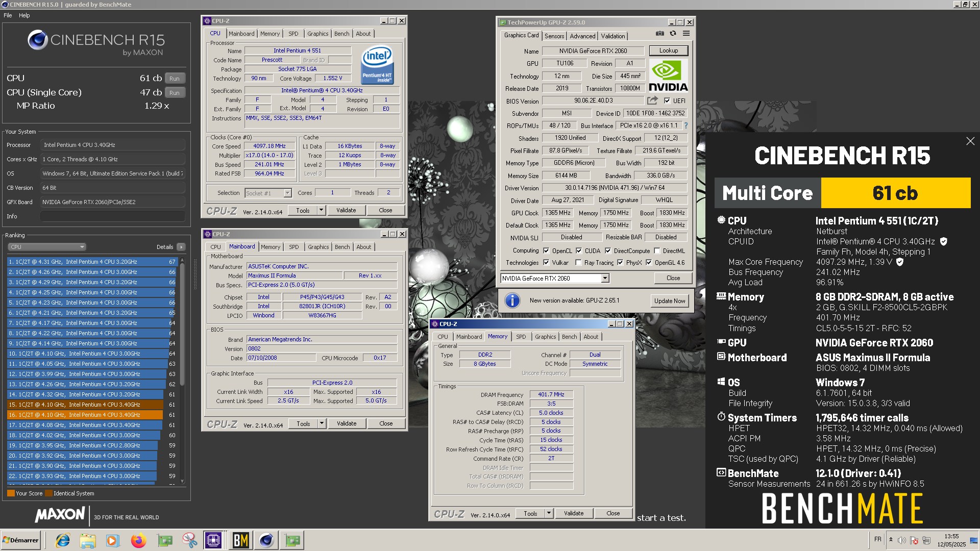980x551 pixels.
Task: Toggle the Vulkan checkbox
Action: (x=546, y=263)
